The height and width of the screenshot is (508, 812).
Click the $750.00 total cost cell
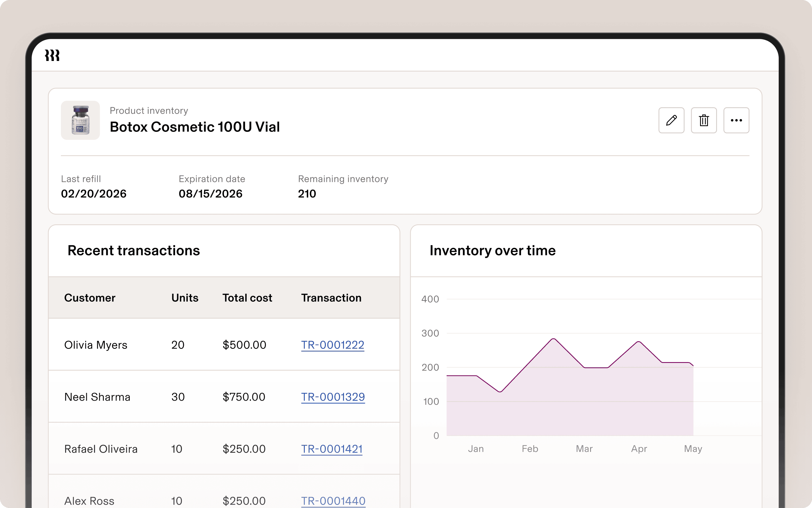pyautogui.click(x=244, y=397)
